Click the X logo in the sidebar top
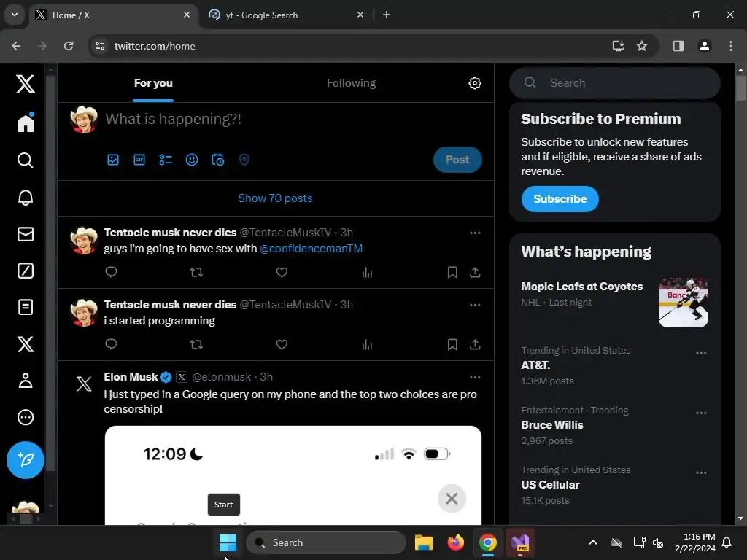 pos(26,84)
